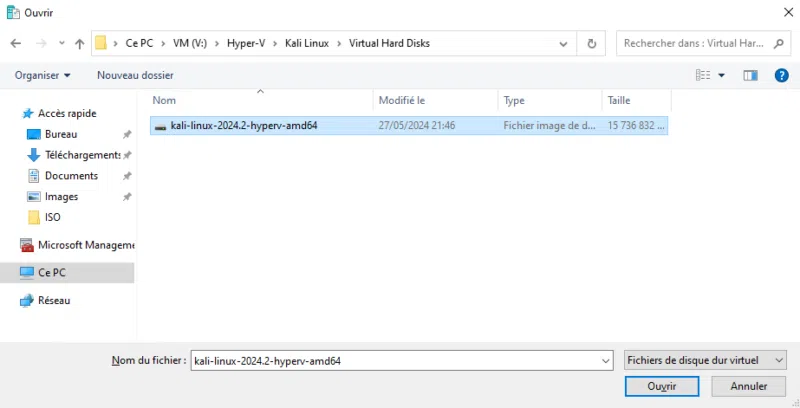Click the Annuler button
This screenshot has height=408, width=800.
click(748, 387)
